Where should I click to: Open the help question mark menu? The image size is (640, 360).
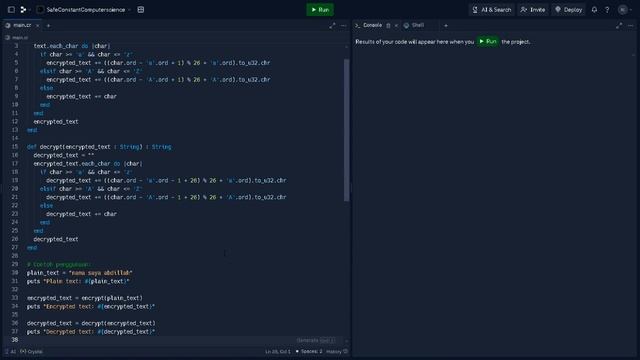tap(607, 9)
